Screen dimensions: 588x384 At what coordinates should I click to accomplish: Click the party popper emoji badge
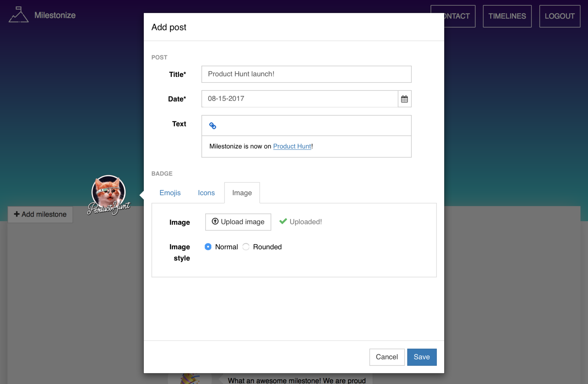point(190,379)
